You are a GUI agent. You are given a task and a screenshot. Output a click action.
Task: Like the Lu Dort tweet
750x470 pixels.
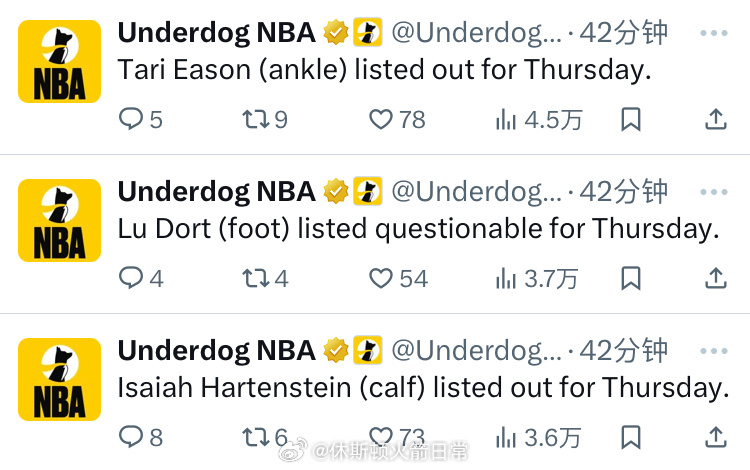381,278
